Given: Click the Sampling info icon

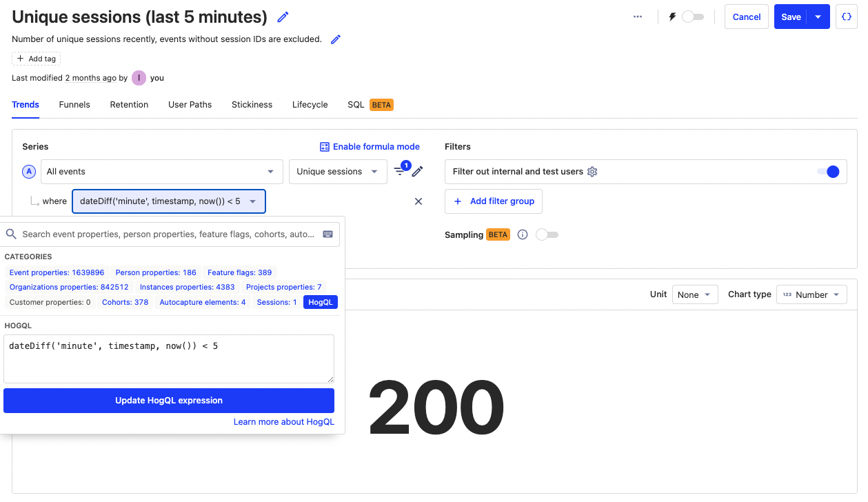Looking at the screenshot, I should [x=523, y=235].
